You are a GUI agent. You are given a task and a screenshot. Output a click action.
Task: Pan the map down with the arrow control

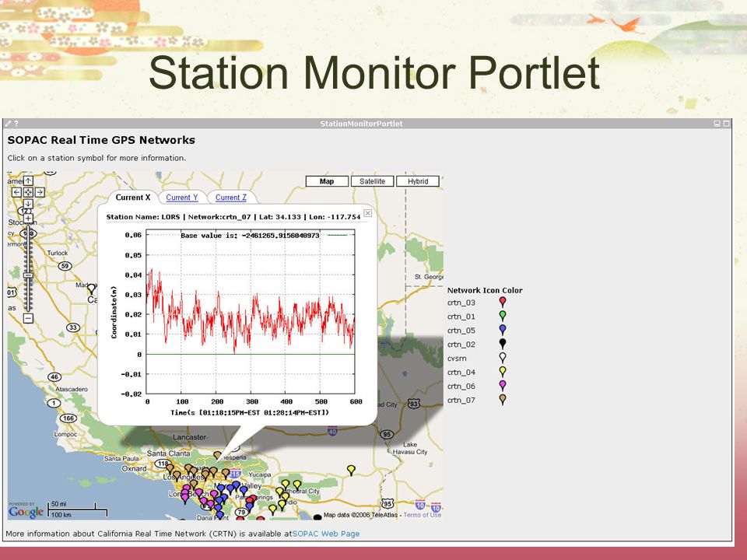[x=28, y=204]
